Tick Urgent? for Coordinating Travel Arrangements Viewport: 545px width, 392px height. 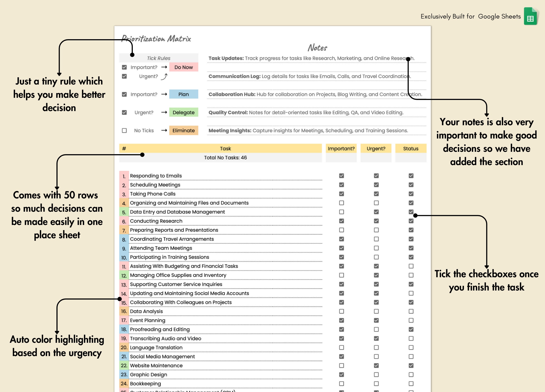coord(376,239)
